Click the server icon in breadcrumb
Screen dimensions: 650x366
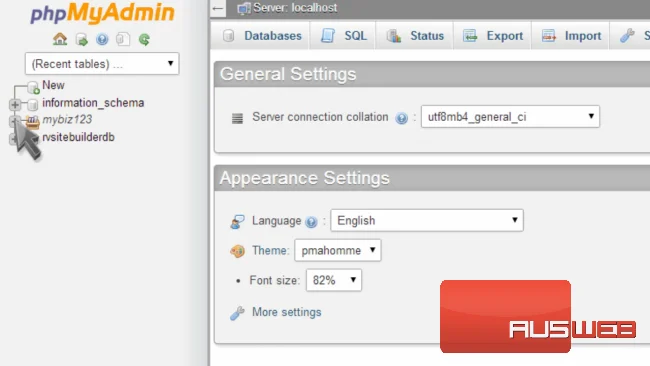[x=244, y=8]
